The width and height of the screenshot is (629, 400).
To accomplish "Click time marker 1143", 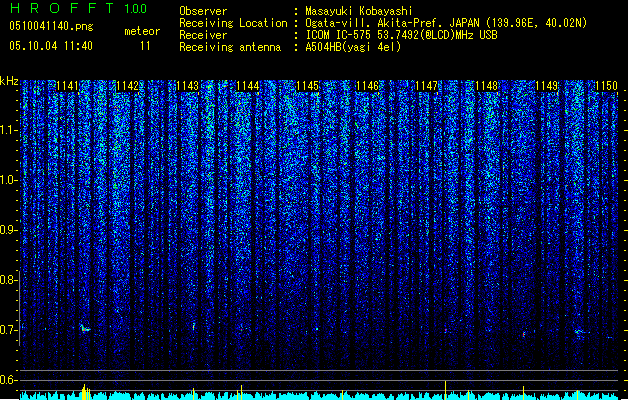I will click(x=187, y=86).
